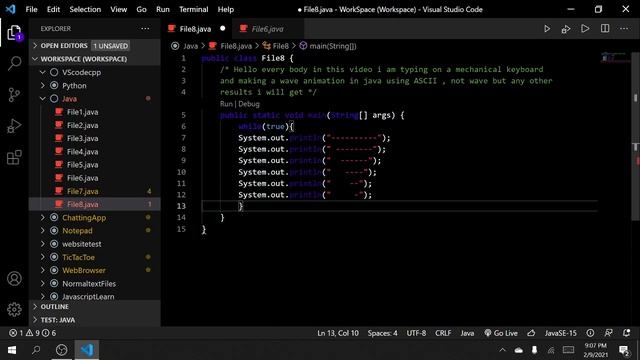Expand the Outline section
640x360 pixels.
point(95,307)
